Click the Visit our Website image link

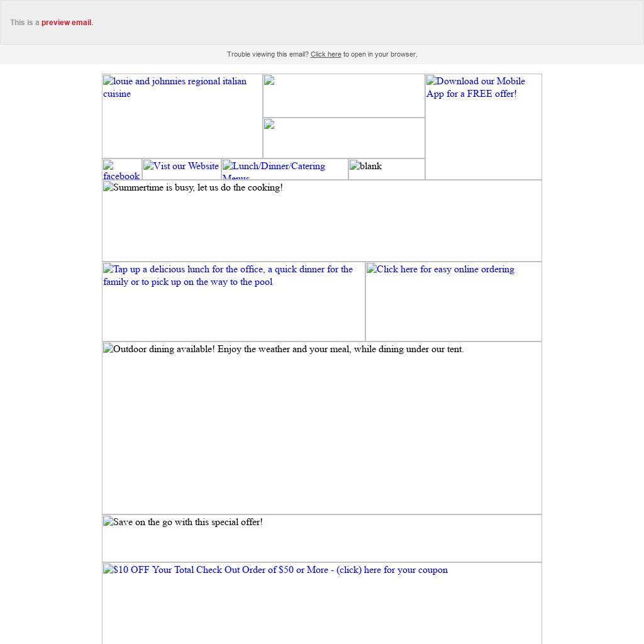tap(181, 167)
